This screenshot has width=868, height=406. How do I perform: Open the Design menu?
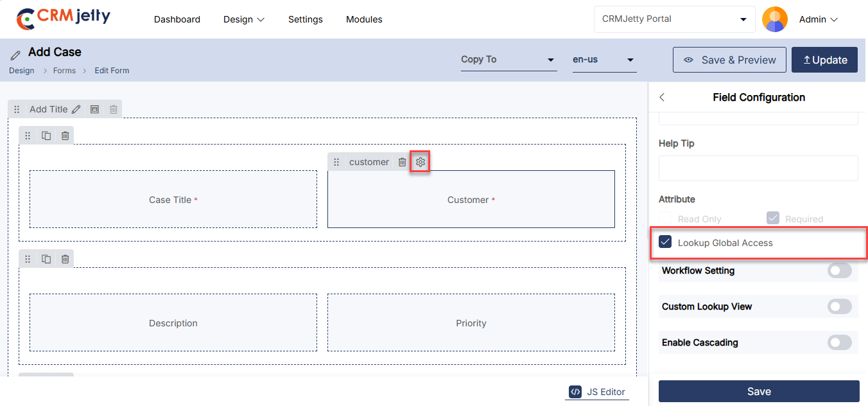pos(243,19)
